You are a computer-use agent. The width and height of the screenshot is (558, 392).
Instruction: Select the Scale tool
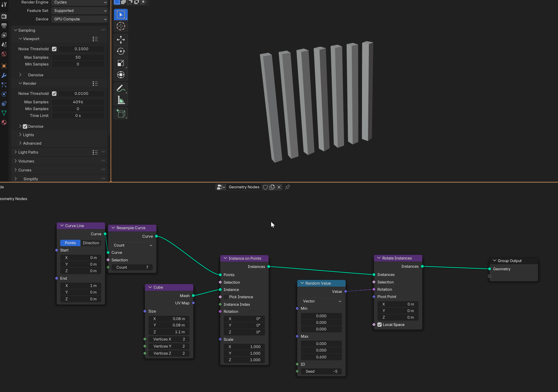(121, 63)
